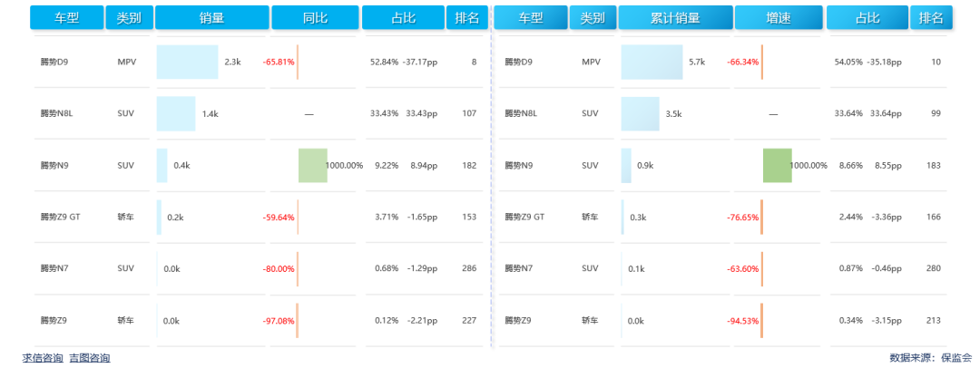Select 腾势Z9 GT row in left table
The height and width of the screenshot is (368, 980).
point(61,217)
